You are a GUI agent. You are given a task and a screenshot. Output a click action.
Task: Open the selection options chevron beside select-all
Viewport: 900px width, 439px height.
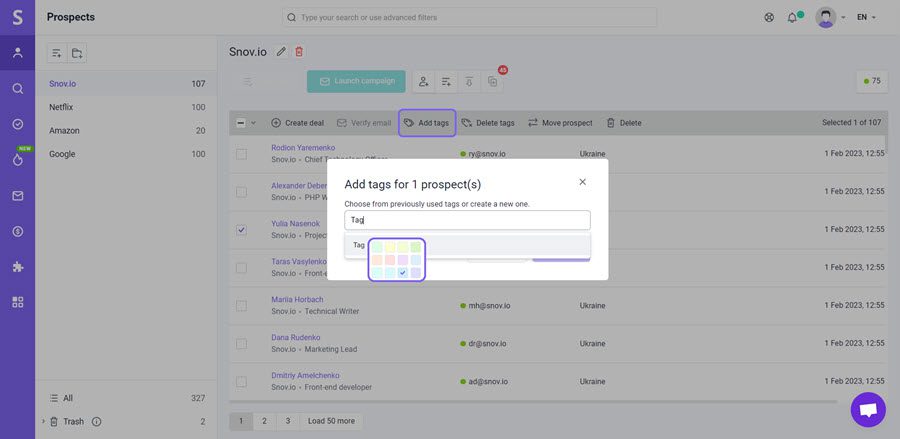pos(253,123)
